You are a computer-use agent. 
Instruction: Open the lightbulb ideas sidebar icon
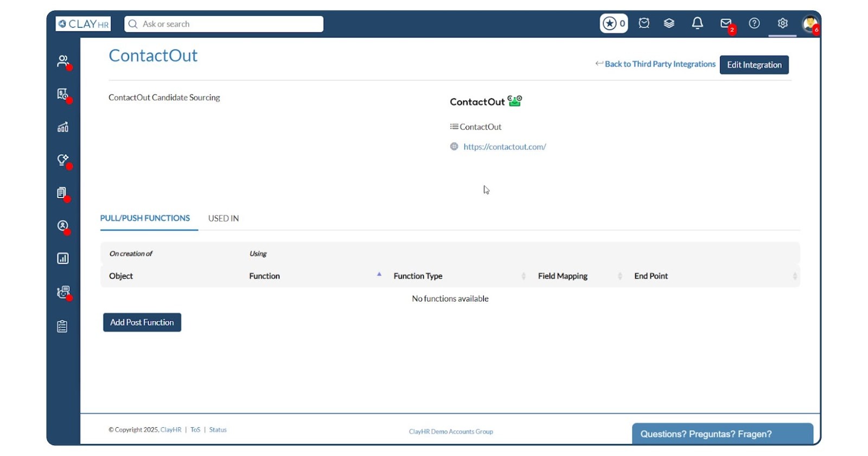pos(63,160)
